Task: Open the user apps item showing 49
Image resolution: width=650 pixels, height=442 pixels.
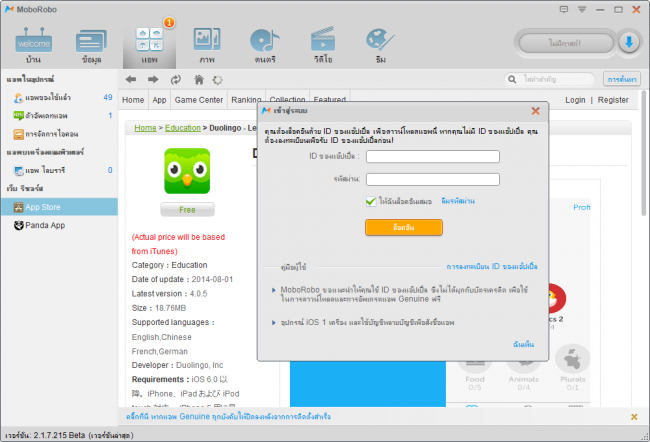Action: (x=59, y=97)
